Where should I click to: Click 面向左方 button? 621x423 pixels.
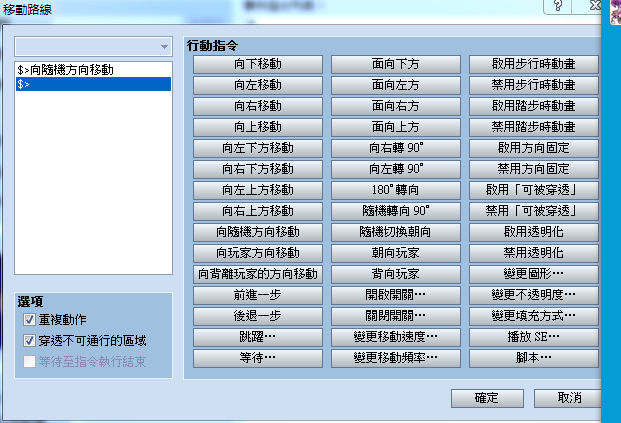click(396, 85)
